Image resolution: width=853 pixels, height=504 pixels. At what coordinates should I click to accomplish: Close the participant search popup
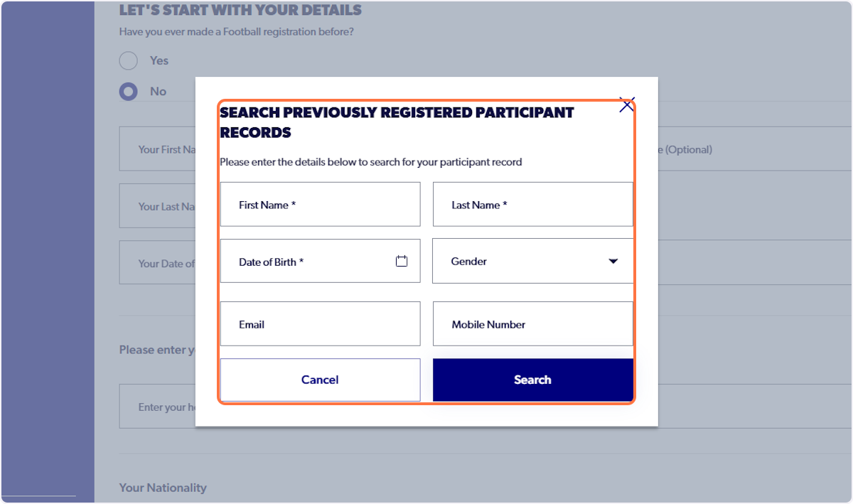[x=626, y=104]
